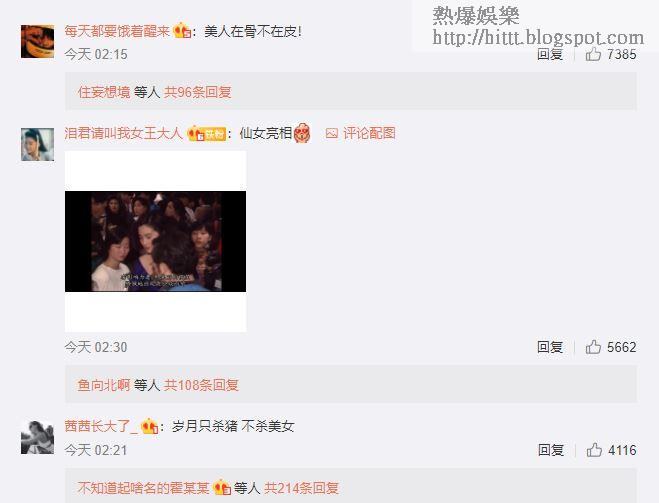Open avatar of user 泪君请叫我女王大人
Viewport: 659px width, 503px height.
coord(37,144)
